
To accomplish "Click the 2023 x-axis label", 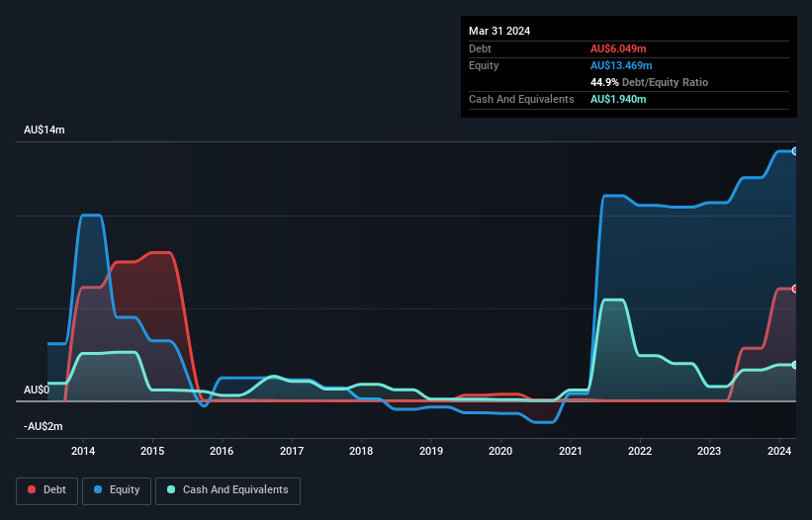I will pos(709,451).
